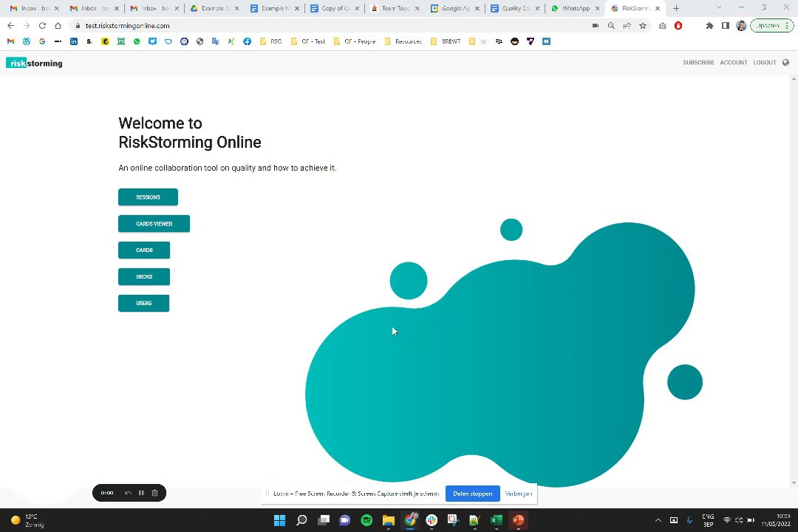
Task: Click the screenshot camera extension icon
Action: pos(662,25)
